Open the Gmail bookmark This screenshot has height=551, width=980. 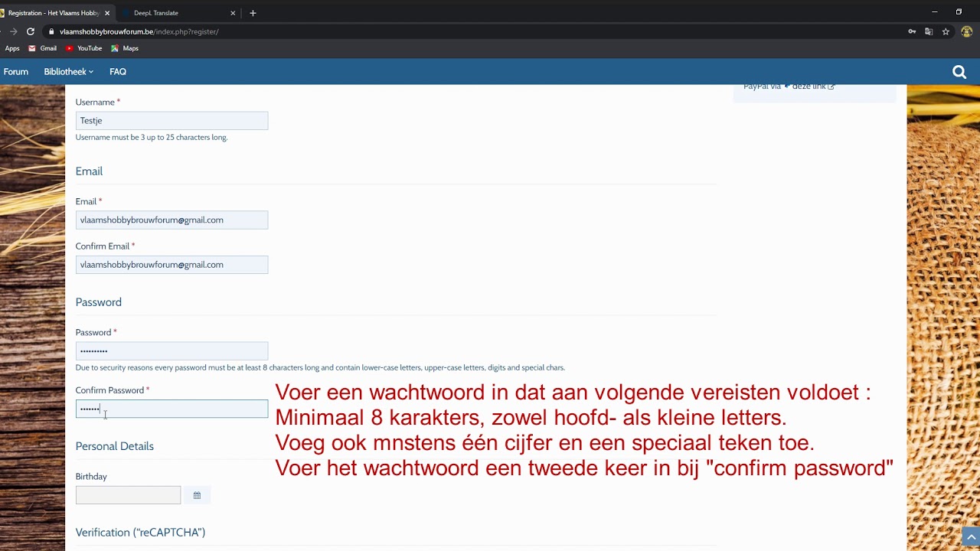click(x=42, y=48)
